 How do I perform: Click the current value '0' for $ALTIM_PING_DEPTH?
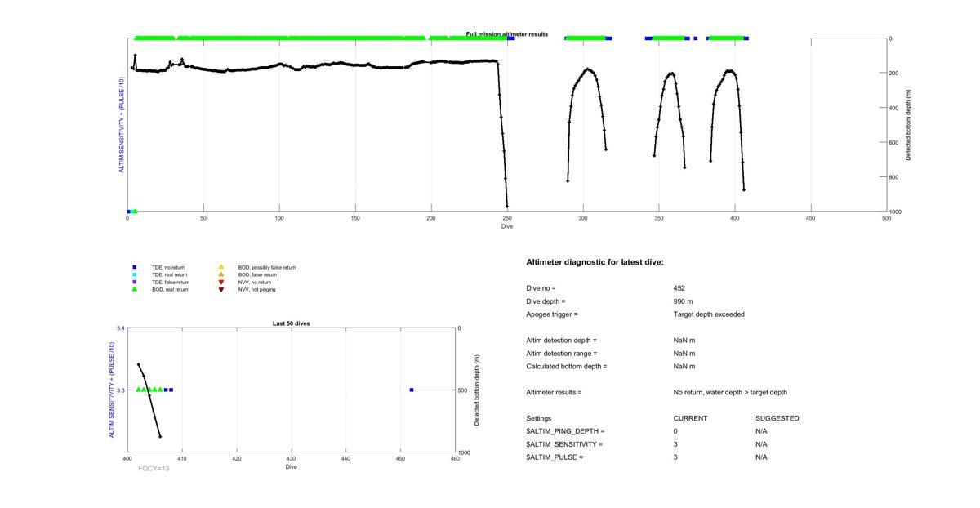pyautogui.click(x=676, y=431)
